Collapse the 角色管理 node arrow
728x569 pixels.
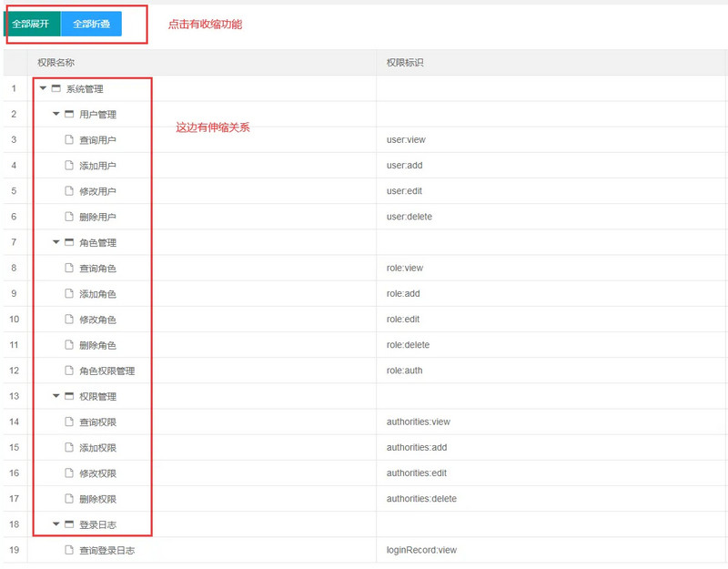(x=56, y=242)
